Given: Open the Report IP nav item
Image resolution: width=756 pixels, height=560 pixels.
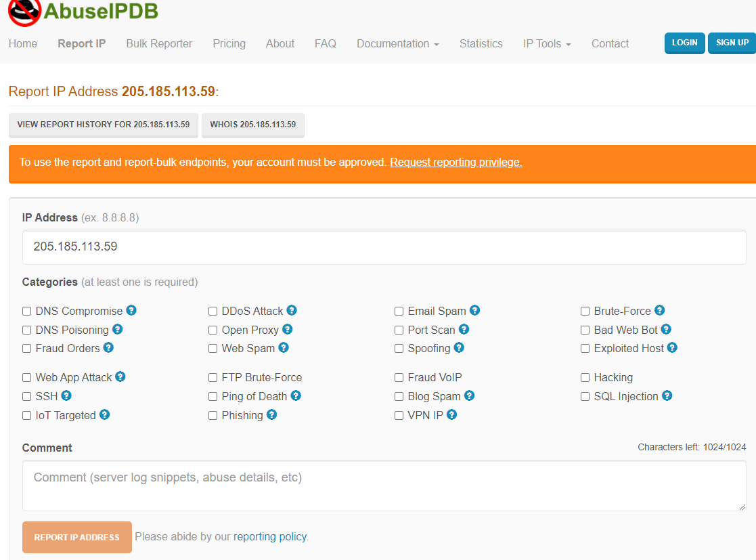Looking at the screenshot, I should pos(81,43).
